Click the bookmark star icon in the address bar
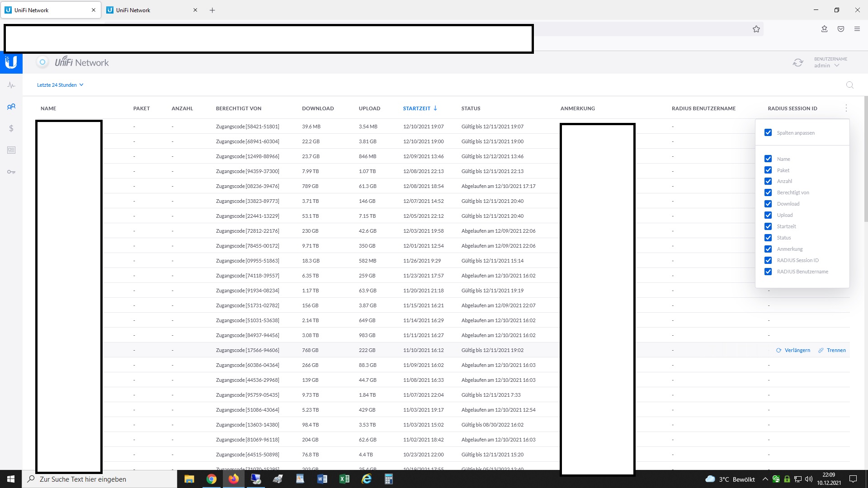Screen dimensions: 868x488 pyautogui.click(x=756, y=29)
